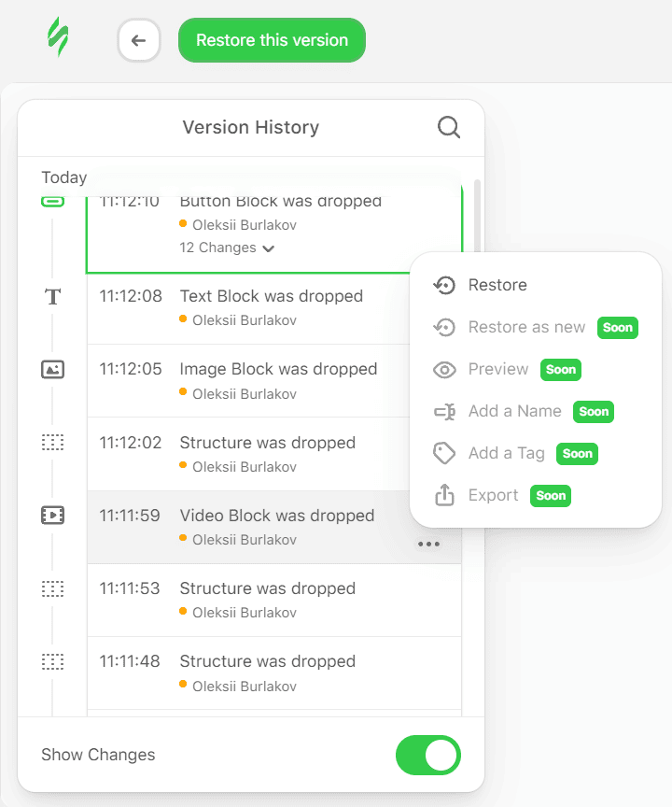
Task: Click the Restore icon in the context menu
Action: click(445, 285)
